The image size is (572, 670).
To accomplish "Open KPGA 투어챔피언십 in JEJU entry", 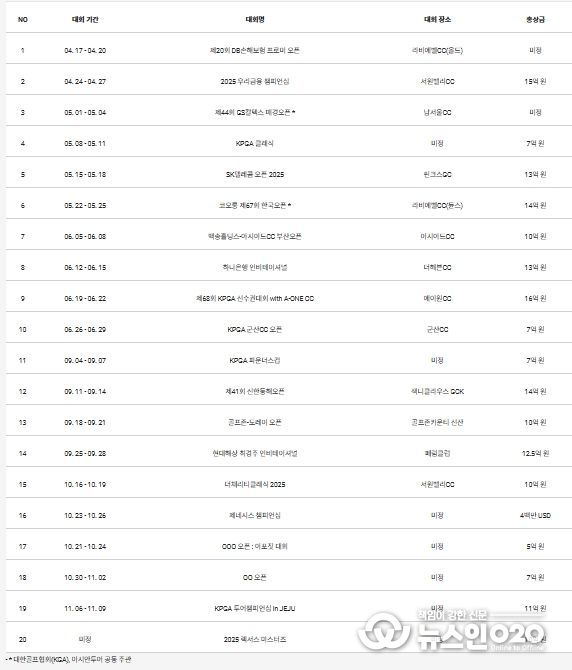I will tap(255, 608).
